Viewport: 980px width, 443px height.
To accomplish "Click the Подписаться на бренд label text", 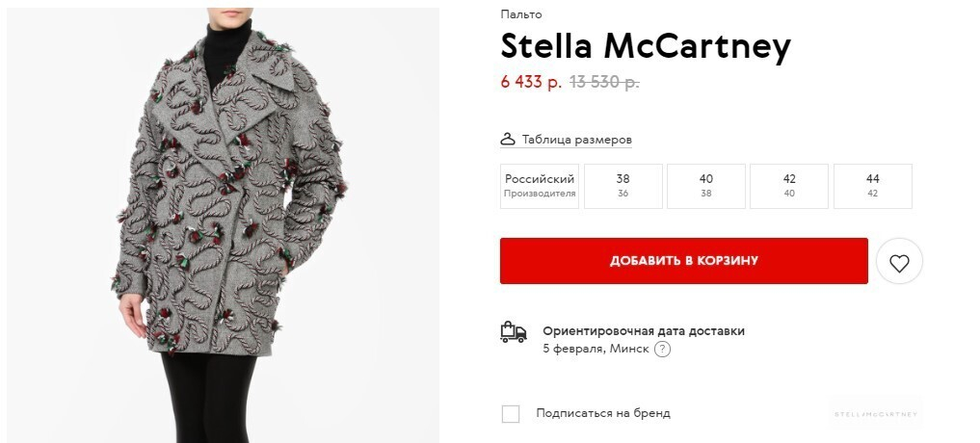I will (x=602, y=414).
